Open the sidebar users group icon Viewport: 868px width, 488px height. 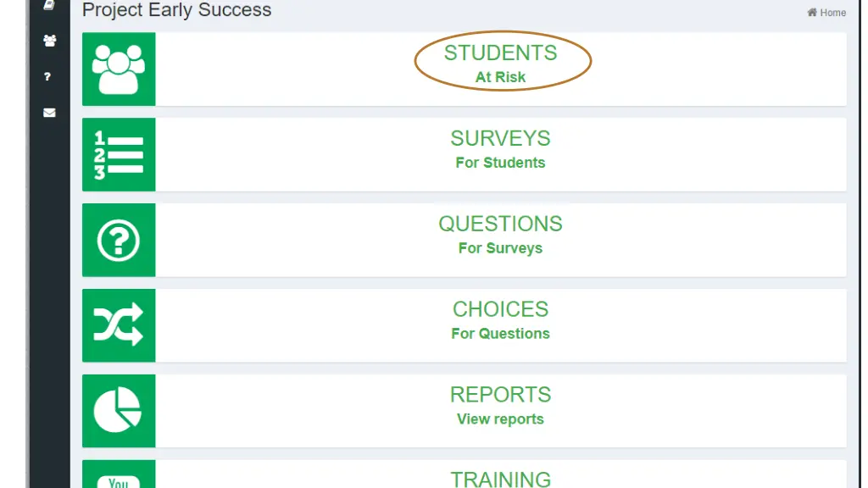tap(50, 41)
